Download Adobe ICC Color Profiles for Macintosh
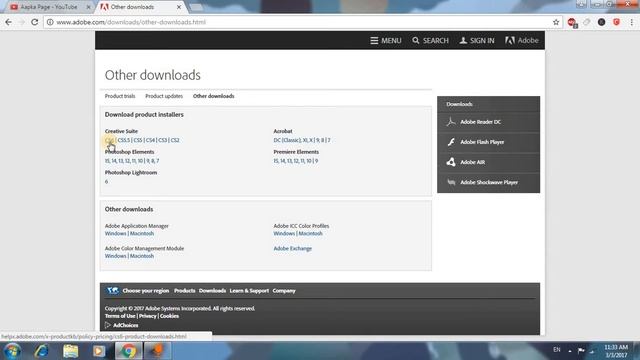 [x=310, y=233]
